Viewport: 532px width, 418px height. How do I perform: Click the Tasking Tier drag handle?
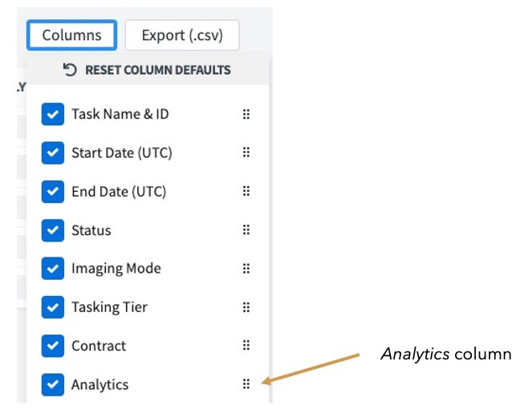click(246, 307)
